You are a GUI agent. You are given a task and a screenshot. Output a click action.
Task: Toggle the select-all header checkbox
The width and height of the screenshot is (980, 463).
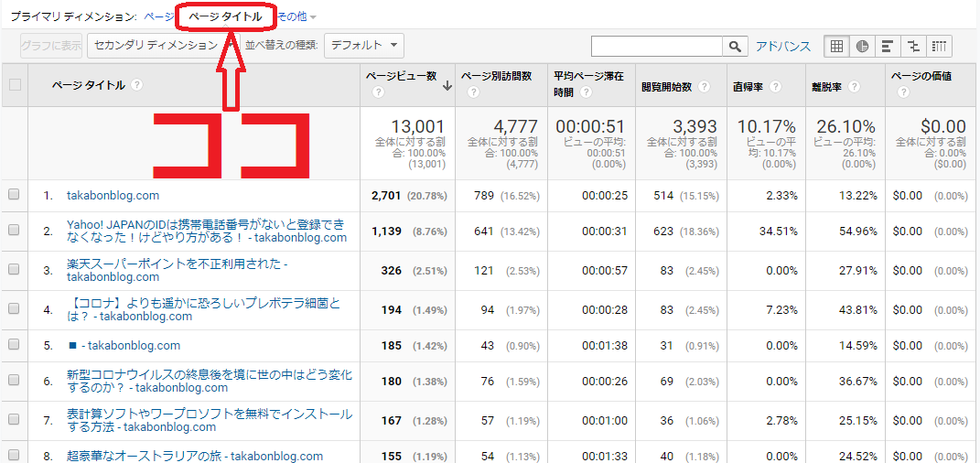pos(15,84)
